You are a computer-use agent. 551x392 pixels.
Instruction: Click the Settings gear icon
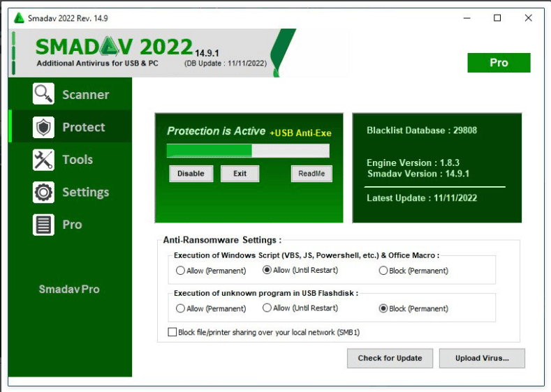click(43, 193)
